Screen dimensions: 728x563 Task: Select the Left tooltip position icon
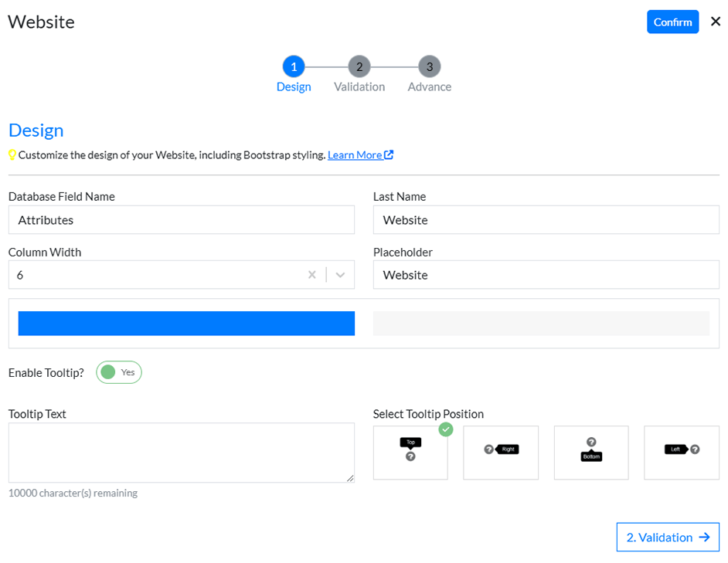[x=682, y=452]
